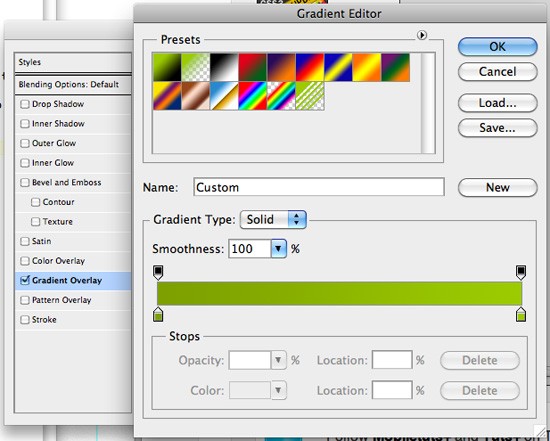
Task: Enable the Outer Glow checkbox
Action: 25,143
